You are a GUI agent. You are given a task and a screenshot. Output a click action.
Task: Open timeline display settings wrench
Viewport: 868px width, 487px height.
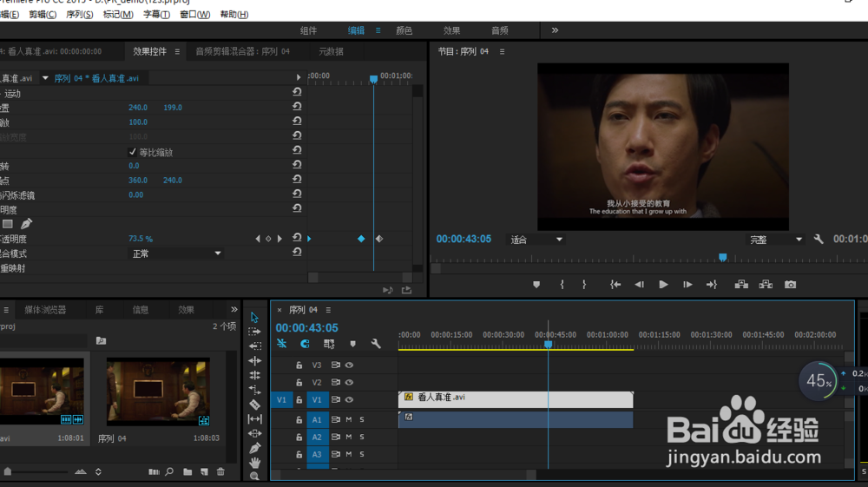376,344
